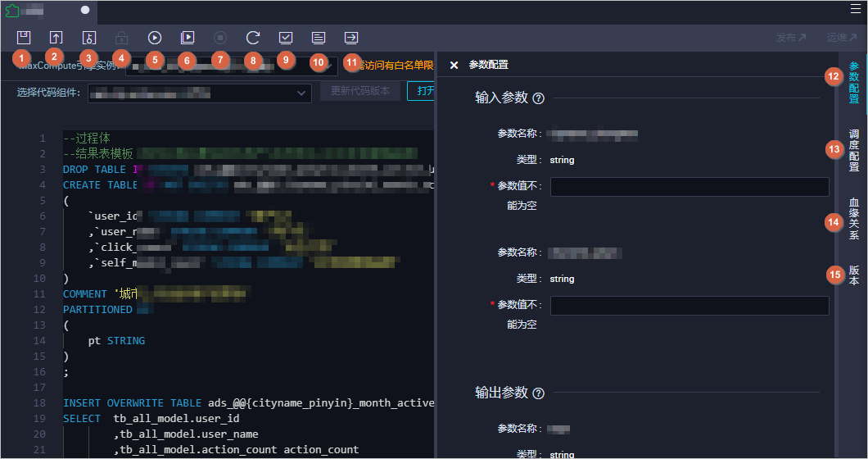Click the precompile checkmark toolbar icon

pyautogui.click(x=286, y=37)
